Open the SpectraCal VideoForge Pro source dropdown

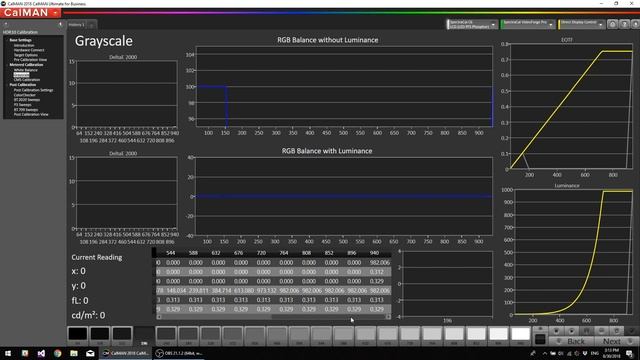point(527,24)
